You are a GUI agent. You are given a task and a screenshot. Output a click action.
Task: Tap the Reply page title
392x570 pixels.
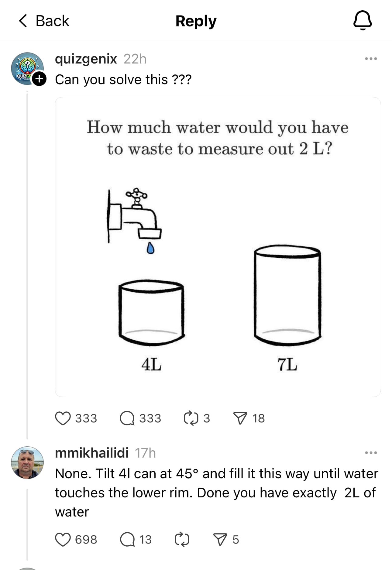pos(196,21)
